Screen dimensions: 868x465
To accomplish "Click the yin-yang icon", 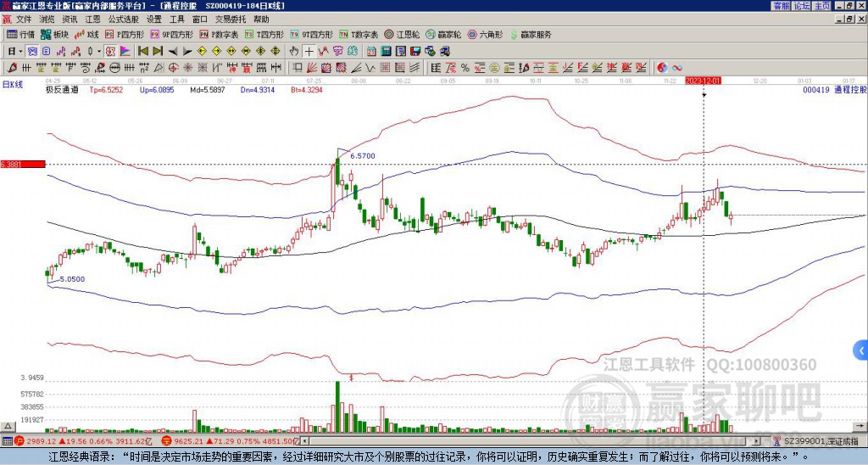I will point(662,68).
